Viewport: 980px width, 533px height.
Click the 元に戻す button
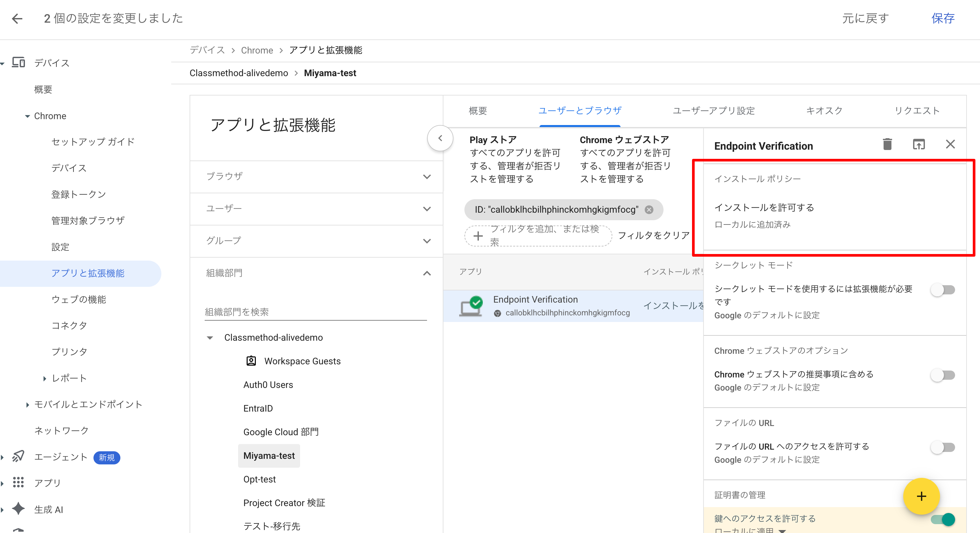866,18
